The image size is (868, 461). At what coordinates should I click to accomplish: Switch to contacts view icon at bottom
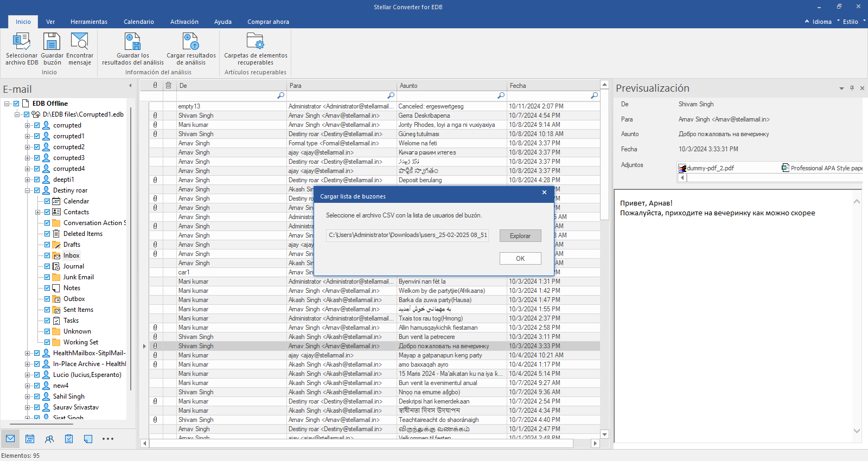pyautogui.click(x=49, y=439)
